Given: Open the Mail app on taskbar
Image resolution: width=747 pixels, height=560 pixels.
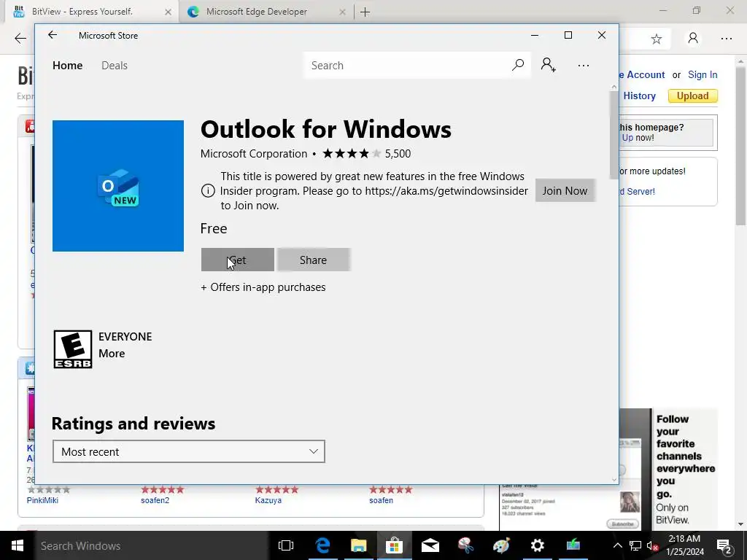Looking at the screenshot, I should click(x=430, y=545).
